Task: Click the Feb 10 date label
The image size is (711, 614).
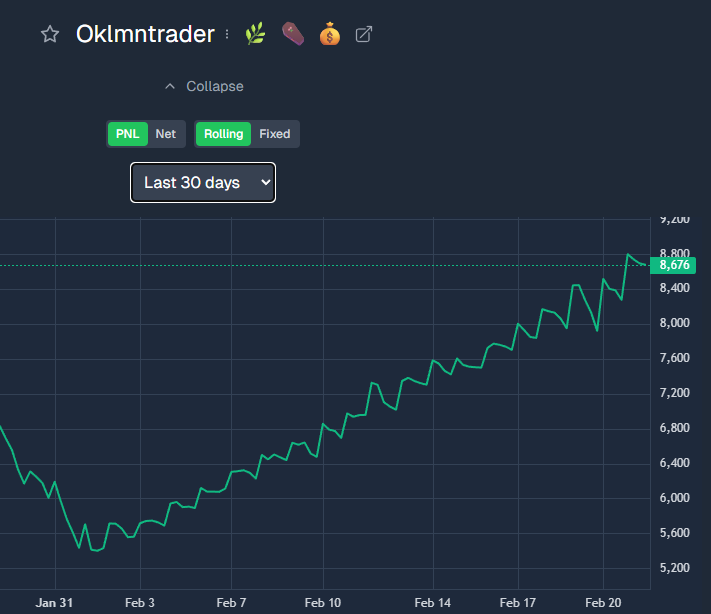Action: [x=323, y=603]
